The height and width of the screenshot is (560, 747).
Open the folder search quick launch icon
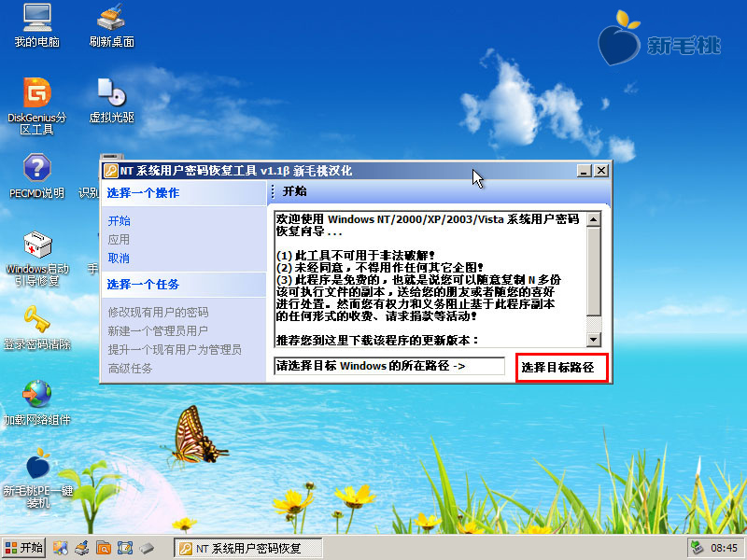click(104, 548)
